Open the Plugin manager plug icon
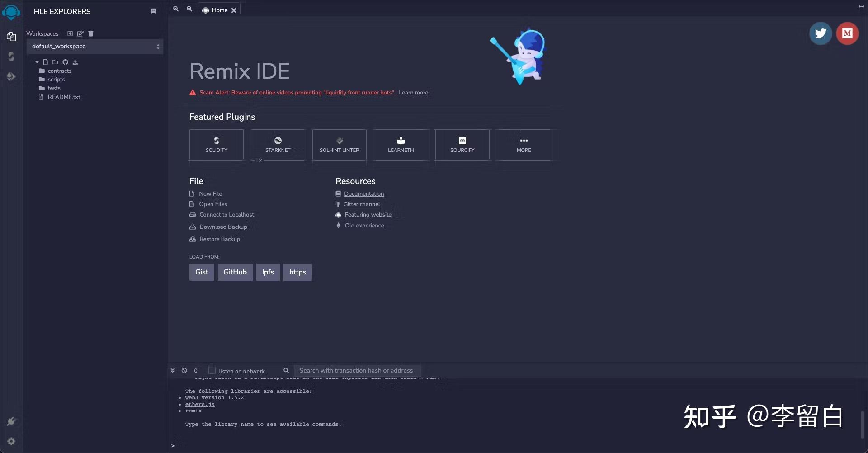The image size is (868, 453). (x=11, y=421)
